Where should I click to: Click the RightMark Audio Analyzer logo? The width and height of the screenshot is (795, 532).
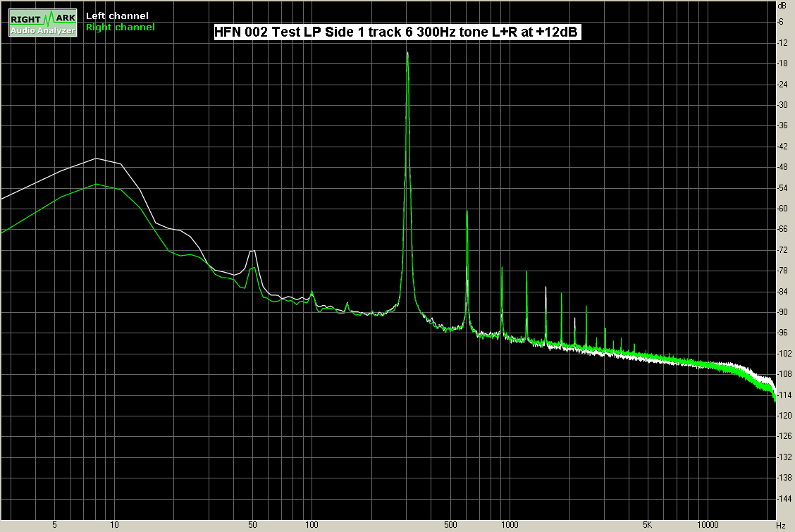43,23
